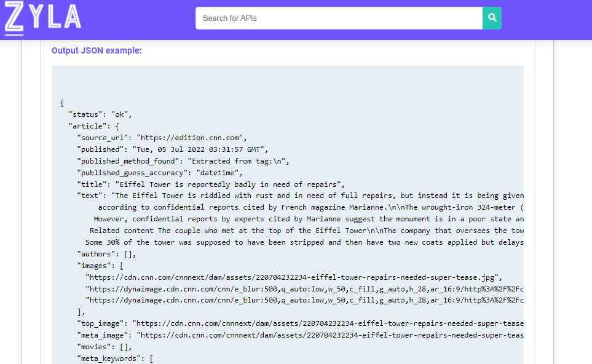The height and width of the screenshot is (364, 592).
Task: Select the title Eiffel Tower line
Action: coord(211,184)
